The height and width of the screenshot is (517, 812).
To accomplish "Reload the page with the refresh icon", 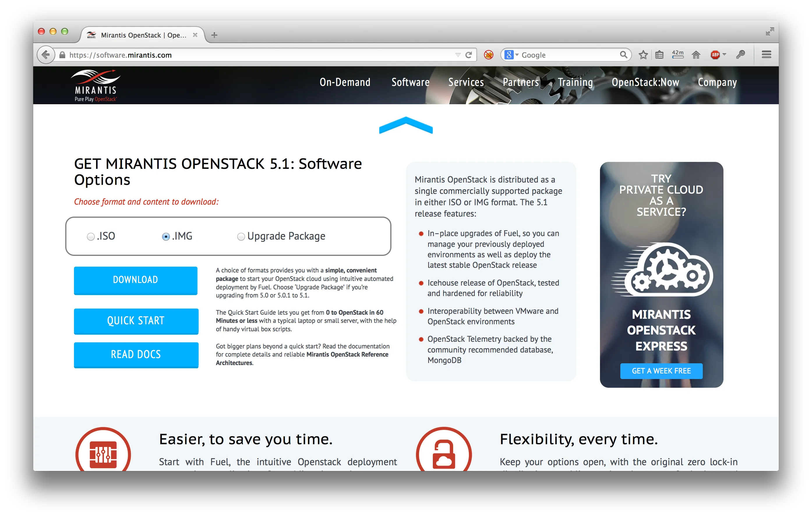I will coord(468,55).
